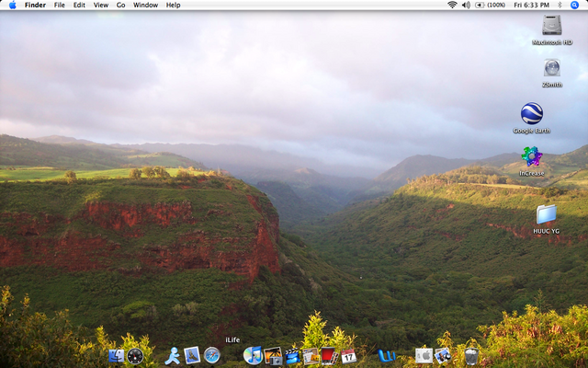Launch Safari compass icon in dock
588x368 pixels.
point(212,355)
